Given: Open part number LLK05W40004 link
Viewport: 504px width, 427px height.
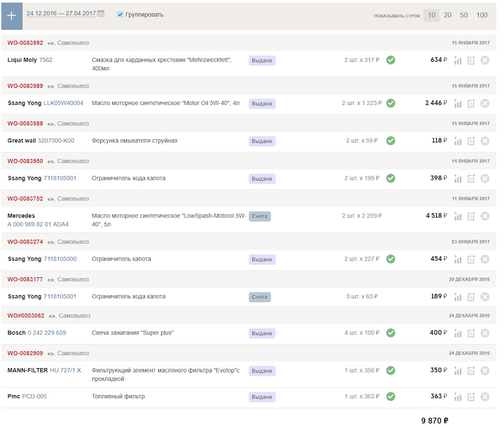Looking at the screenshot, I should tap(63, 103).
